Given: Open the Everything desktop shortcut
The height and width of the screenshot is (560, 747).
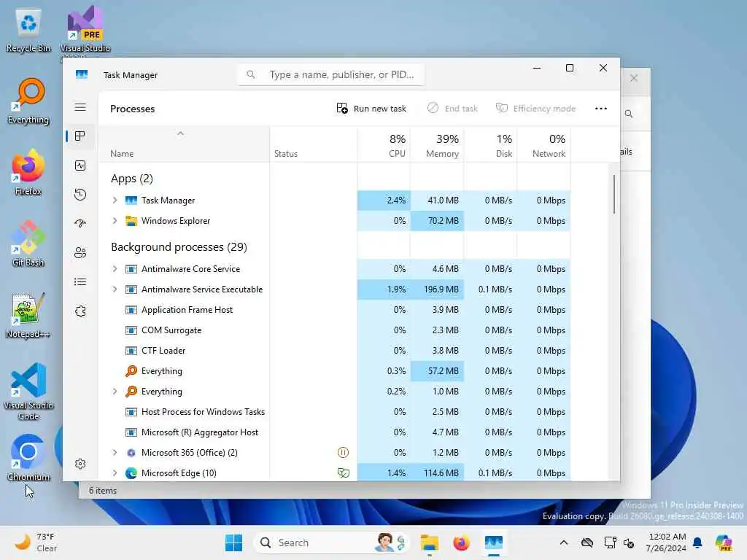Looking at the screenshot, I should tap(28, 101).
